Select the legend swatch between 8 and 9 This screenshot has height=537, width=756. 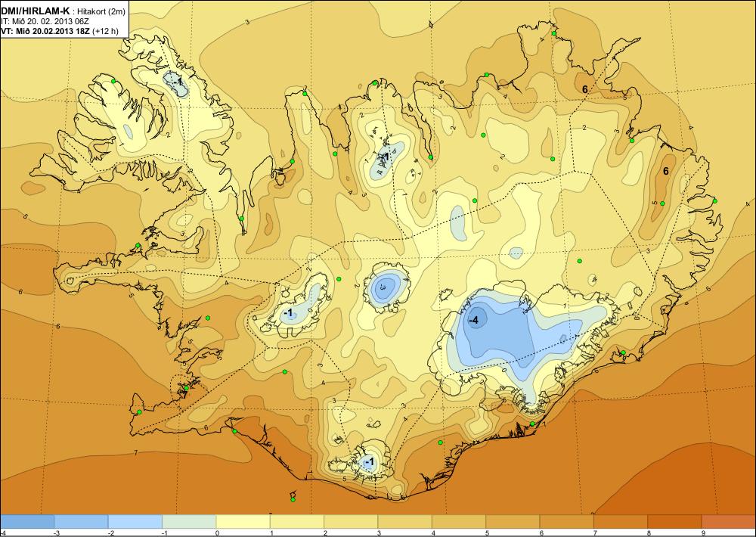(x=675, y=522)
